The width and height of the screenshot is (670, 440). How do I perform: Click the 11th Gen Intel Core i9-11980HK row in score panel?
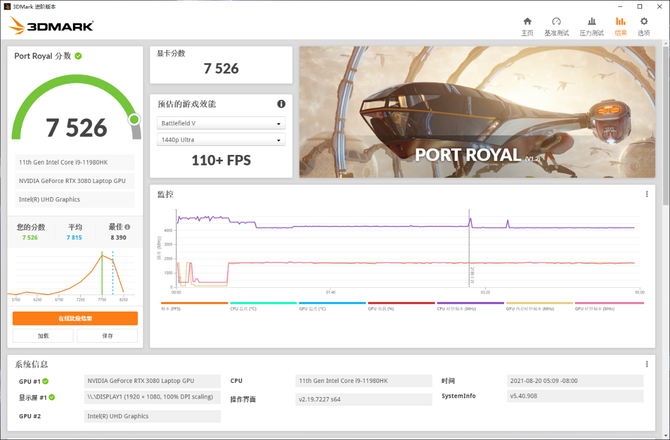coord(75,162)
